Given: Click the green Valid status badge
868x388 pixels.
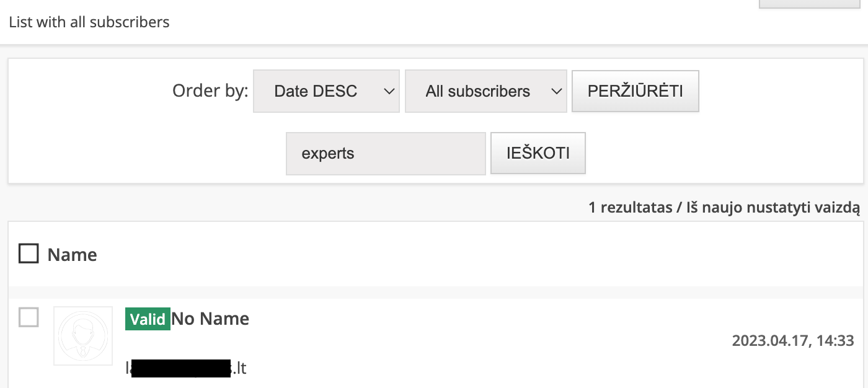Looking at the screenshot, I should pos(148,319).
